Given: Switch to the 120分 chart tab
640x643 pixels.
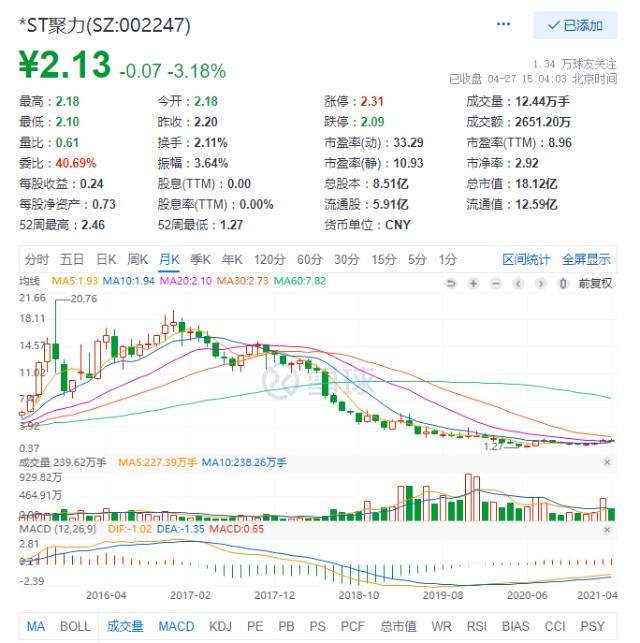Looking at the screenshot, I should point(269,260).
